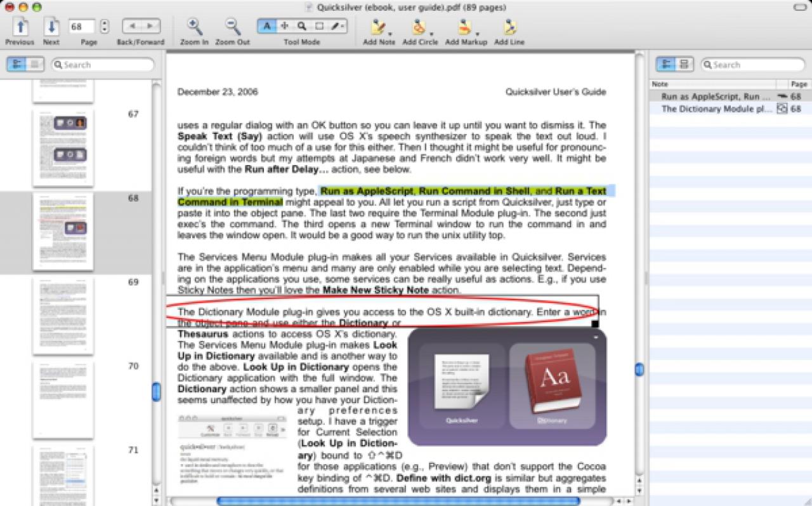
Task: Click the green window zoom button
Action: click(36, 7)
